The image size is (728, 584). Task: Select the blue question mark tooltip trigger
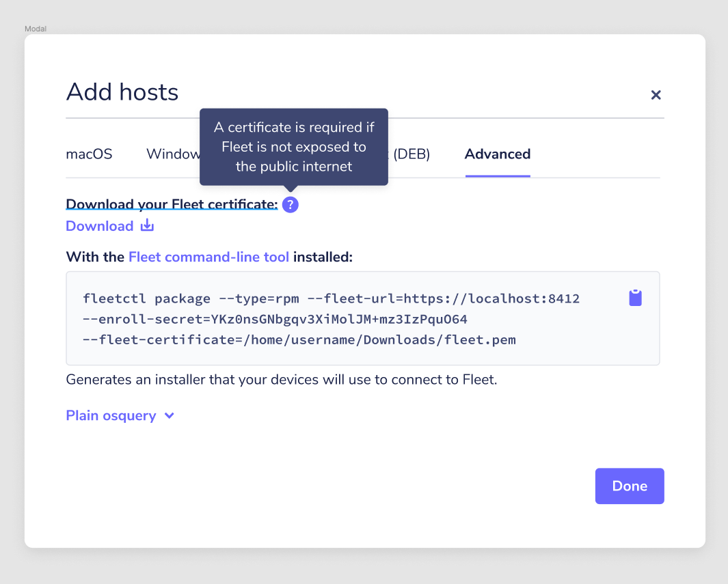pyautogui.click(x=290, y=204)
